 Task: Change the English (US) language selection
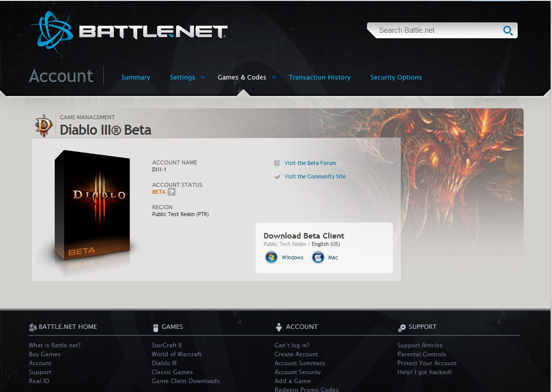(x=326, y=244)
